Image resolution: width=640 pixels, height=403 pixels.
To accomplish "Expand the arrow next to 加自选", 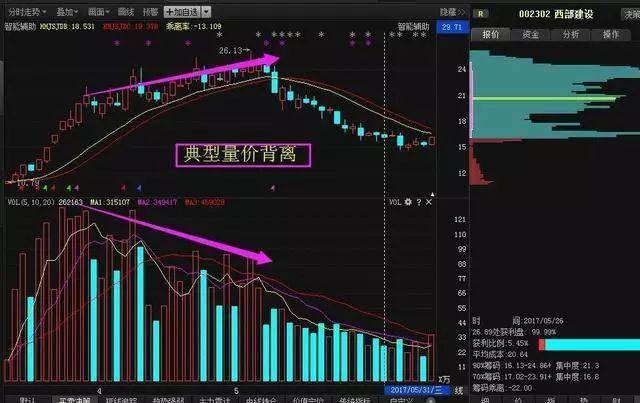I will tap(207, 12).
